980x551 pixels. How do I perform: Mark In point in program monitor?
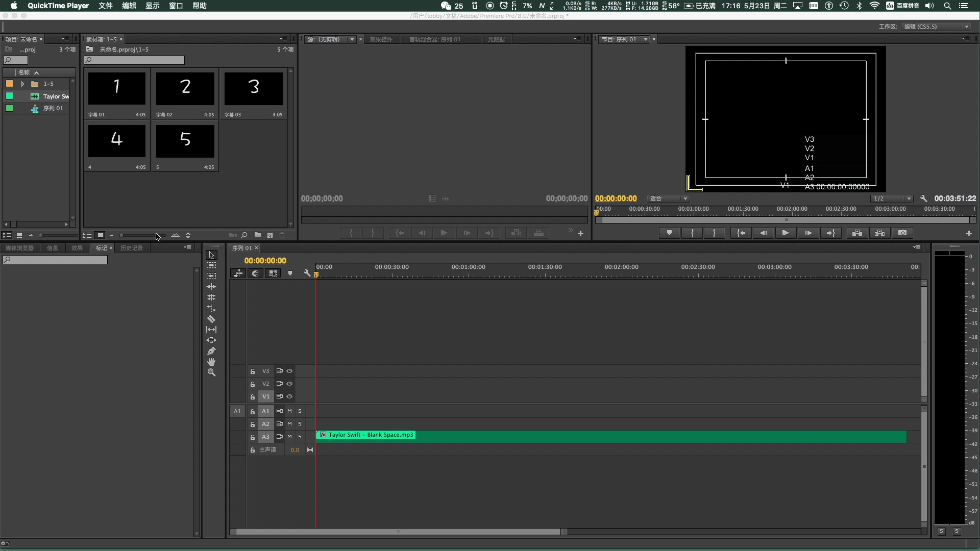692,233
